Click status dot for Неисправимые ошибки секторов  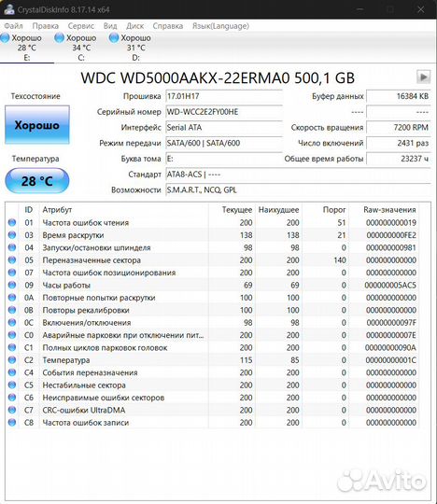[12, 398]
